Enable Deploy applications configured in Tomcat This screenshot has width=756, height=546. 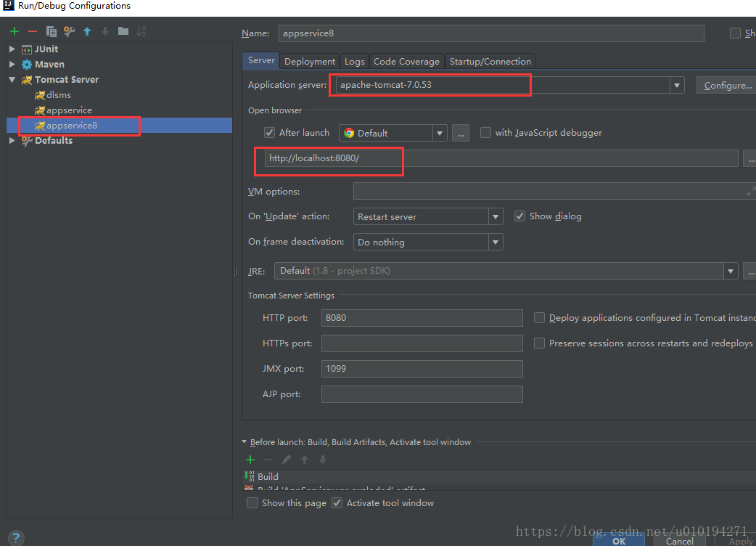coord(539,318)
